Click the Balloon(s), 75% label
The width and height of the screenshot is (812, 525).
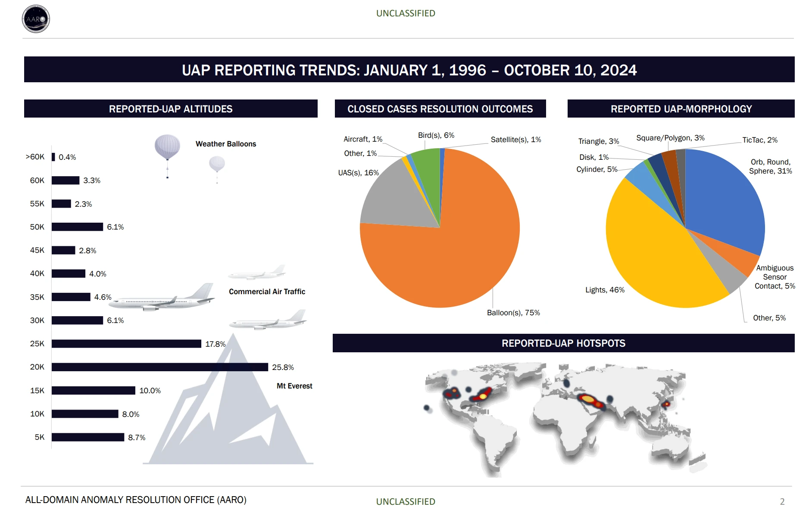[x=513, y=313]
